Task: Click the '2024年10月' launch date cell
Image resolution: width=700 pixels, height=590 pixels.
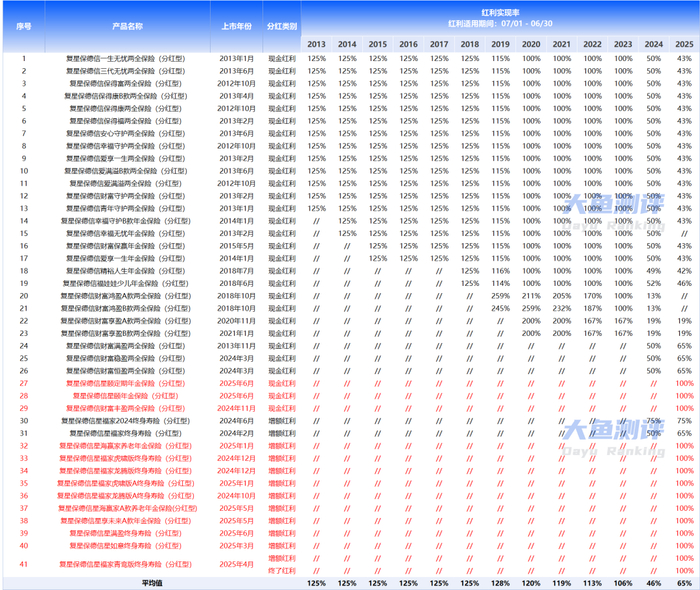Action: tap(237, 496)
